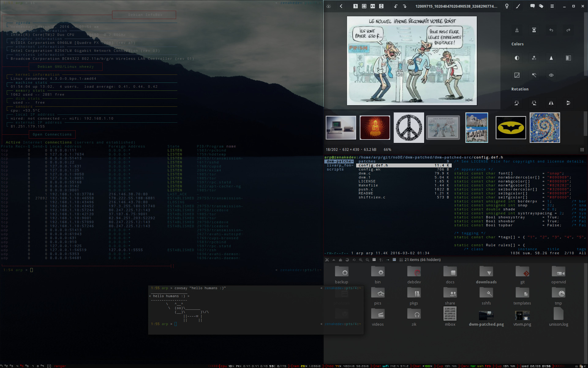Viewport: 588px width, 368px height.
Task: Zoom in with the file manager magnifier plus
Action: coord(360,260)
